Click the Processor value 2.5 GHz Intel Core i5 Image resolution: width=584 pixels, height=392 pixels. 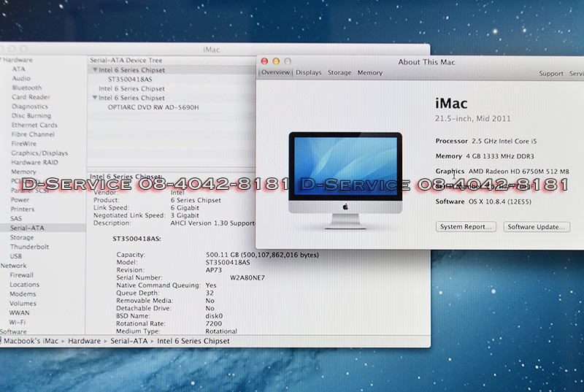504,141
